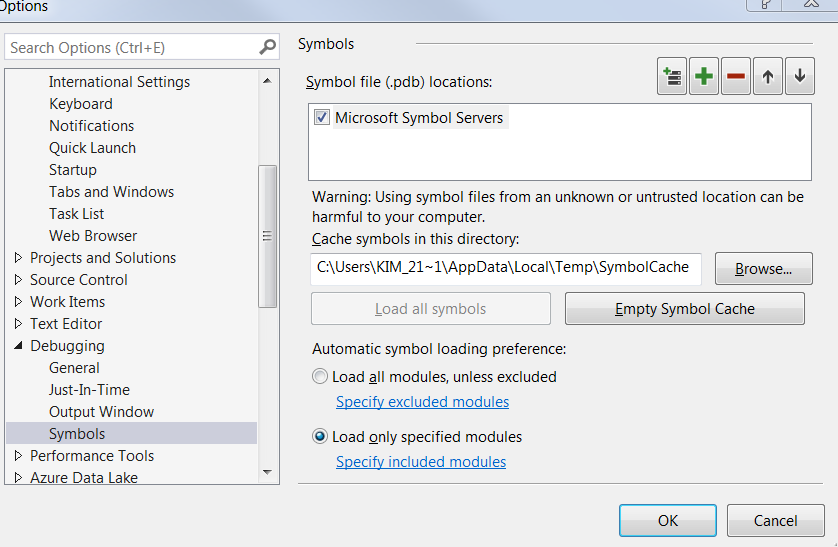Open Notifications options page

point(91,126)
